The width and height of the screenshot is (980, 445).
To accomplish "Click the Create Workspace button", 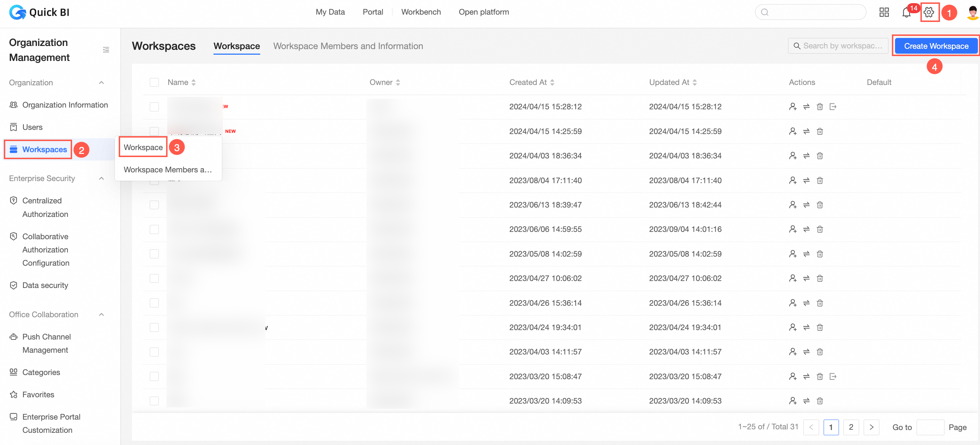I will pos(936,46).
